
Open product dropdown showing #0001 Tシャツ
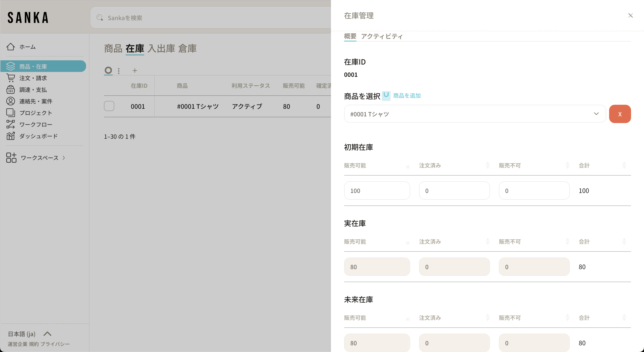(475, 114)
